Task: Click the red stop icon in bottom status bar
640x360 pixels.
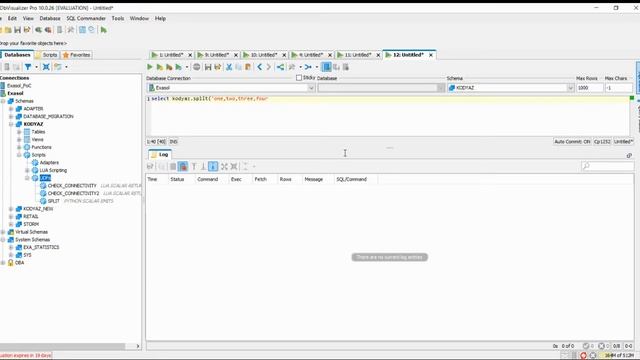Action: (583, 356)
